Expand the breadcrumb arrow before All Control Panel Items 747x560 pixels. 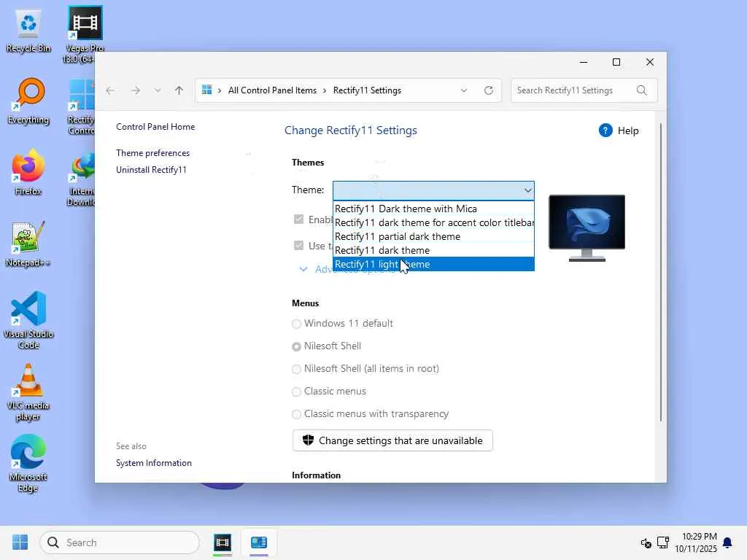[x=220, y=90]
